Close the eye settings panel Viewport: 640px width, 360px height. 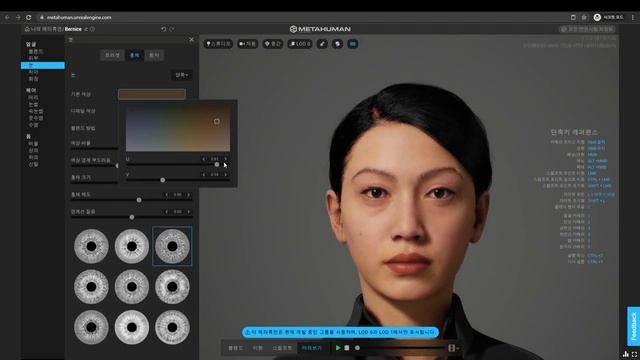tap(191, 40)
